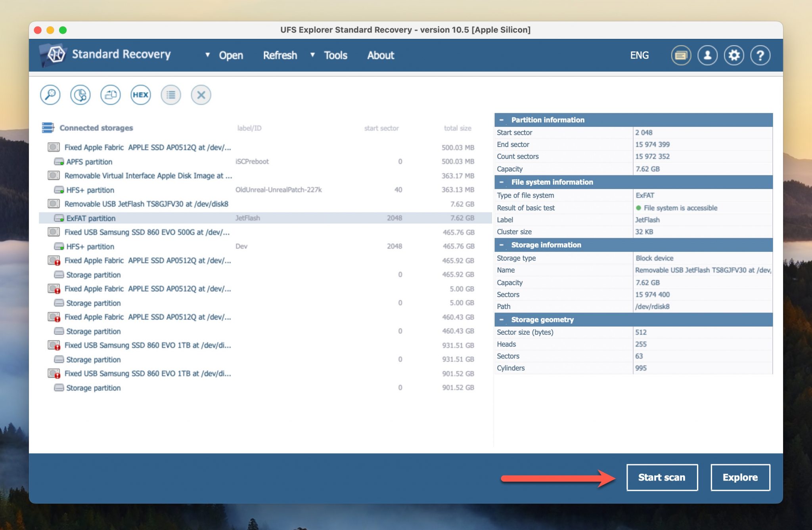This screenshot has height=530, width=812.
Task: Open the license registration card icon
Action: coord(681,55)
